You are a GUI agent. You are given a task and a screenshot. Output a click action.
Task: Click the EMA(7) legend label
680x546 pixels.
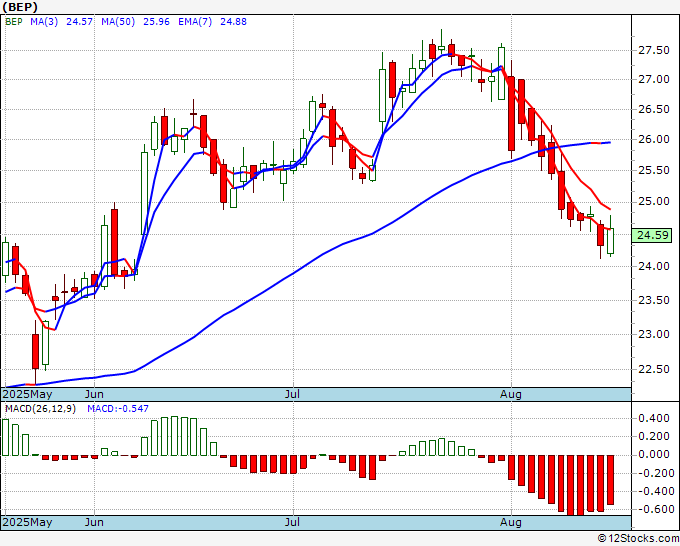click(x=195, y=22)
